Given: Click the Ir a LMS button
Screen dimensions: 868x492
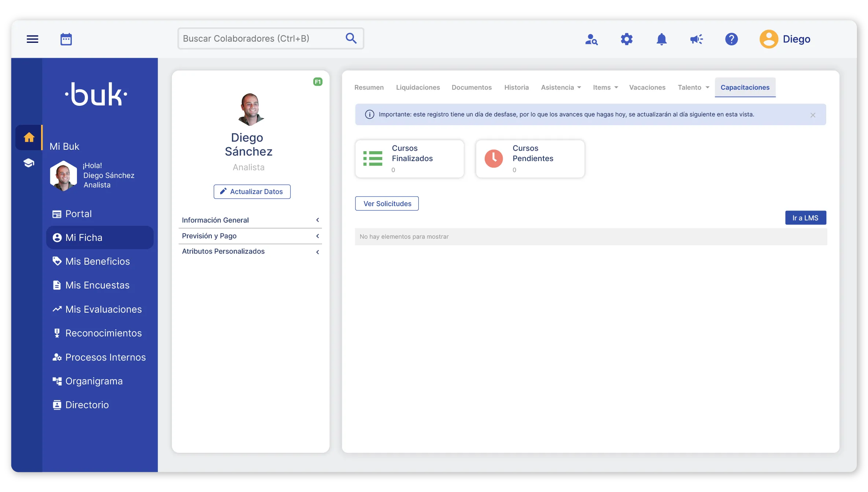Looking at the screenshot, I should (805, 217).
